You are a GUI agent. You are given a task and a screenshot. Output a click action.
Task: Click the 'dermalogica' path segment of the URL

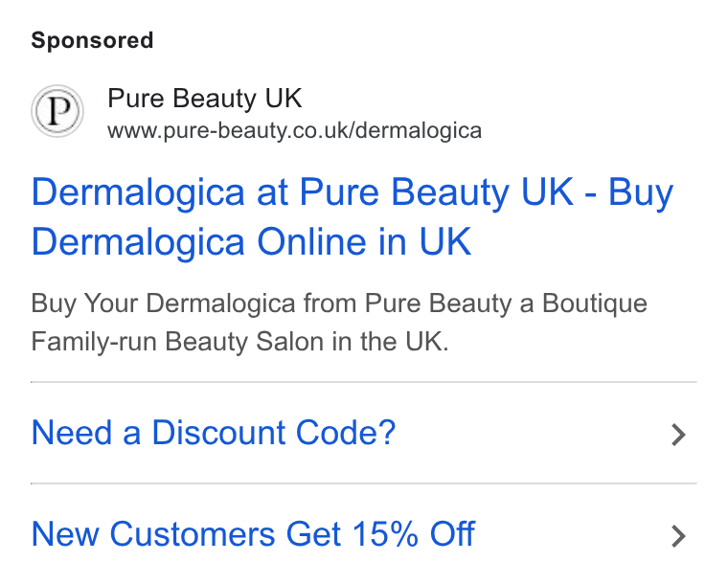point(419,131)
